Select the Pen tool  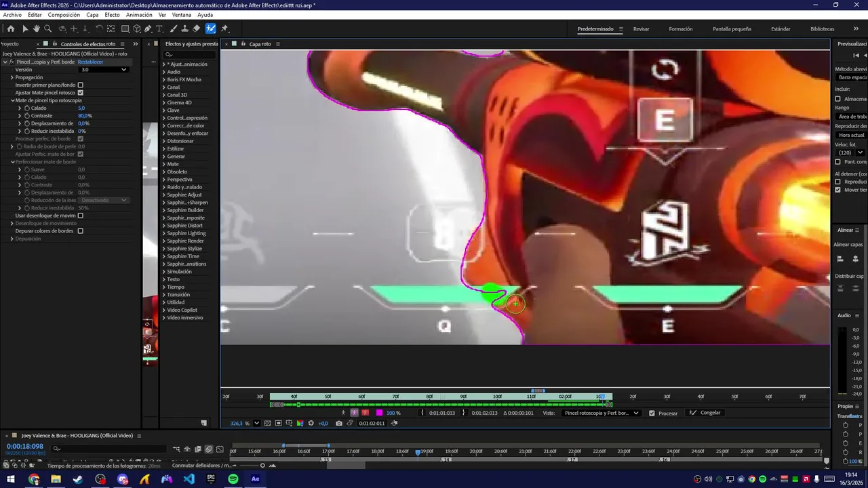pos(148,28)
